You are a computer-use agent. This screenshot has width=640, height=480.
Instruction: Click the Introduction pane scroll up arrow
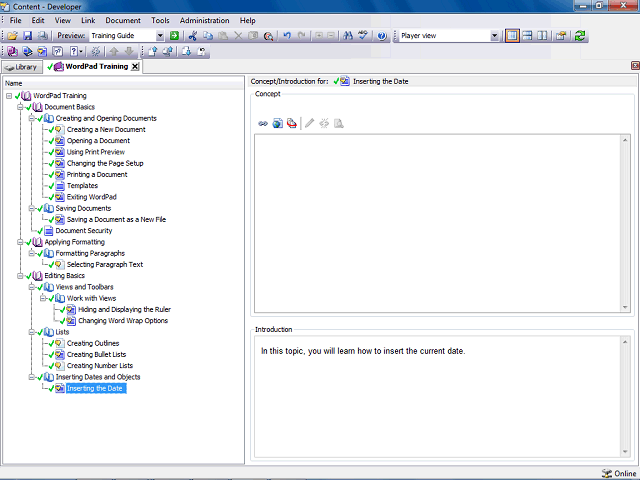click(625, 342)
